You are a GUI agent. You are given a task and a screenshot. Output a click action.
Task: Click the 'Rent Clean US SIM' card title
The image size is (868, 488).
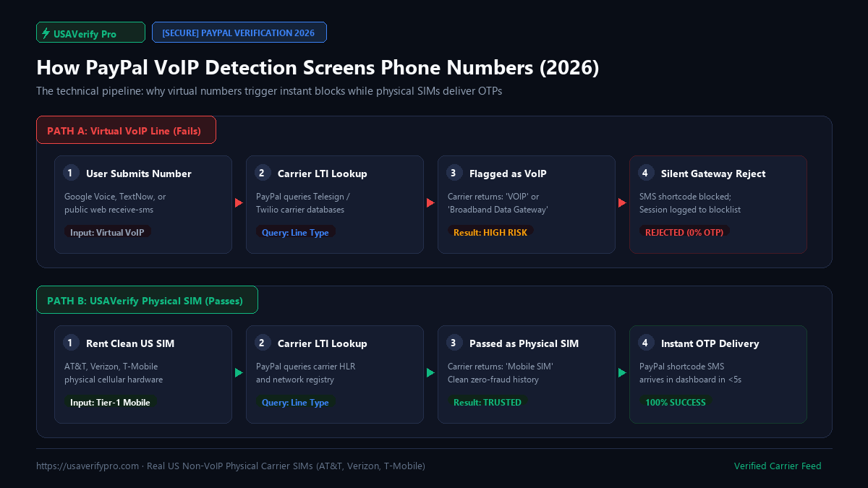coord(130,343)
